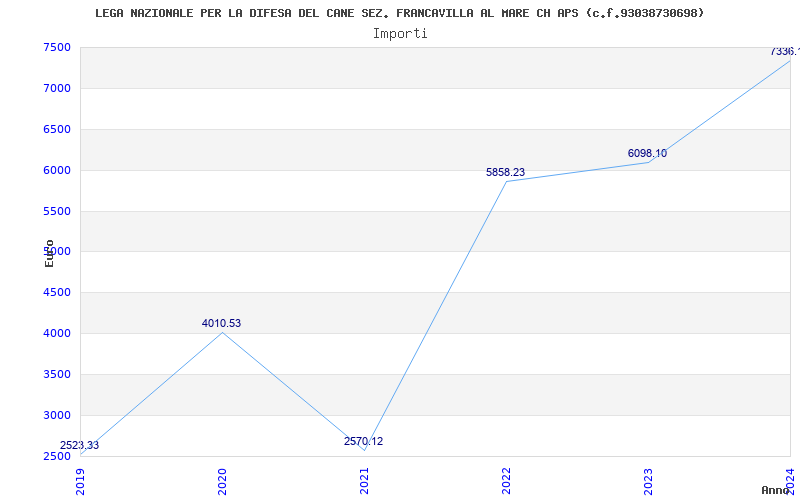Click the data label 5858.23

[x=505, y=172]
